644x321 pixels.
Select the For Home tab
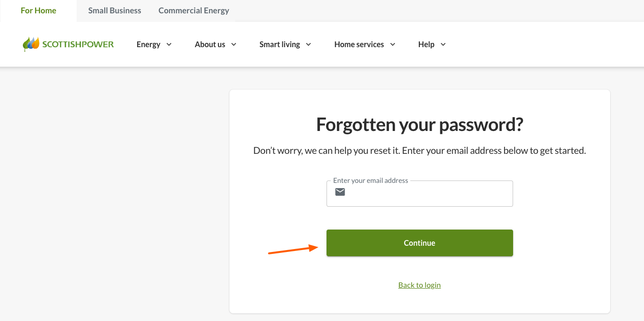click(x=38, y=10)
